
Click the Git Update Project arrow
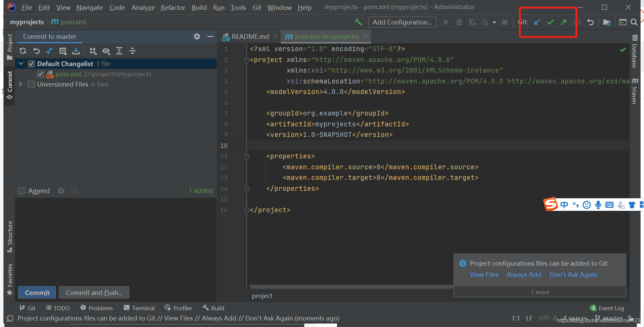pos(537,22)
